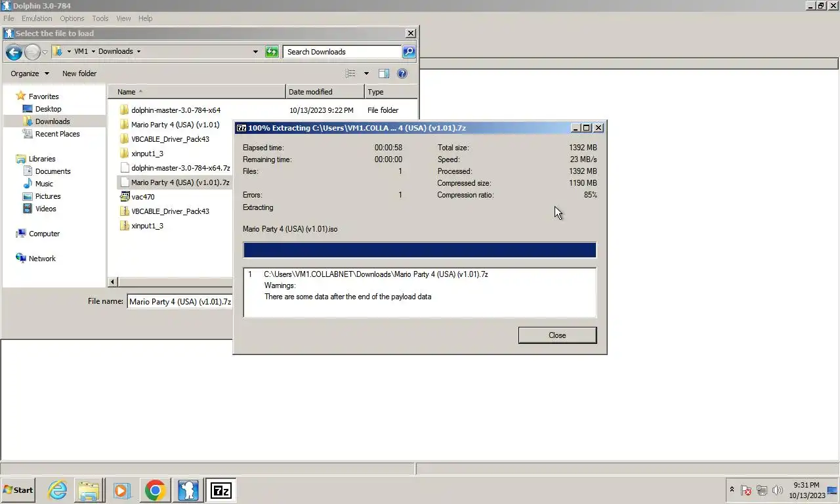Click the Forward navigation arrow in file dialog
This screenshot has height=504, width=840.
(32, 52)
